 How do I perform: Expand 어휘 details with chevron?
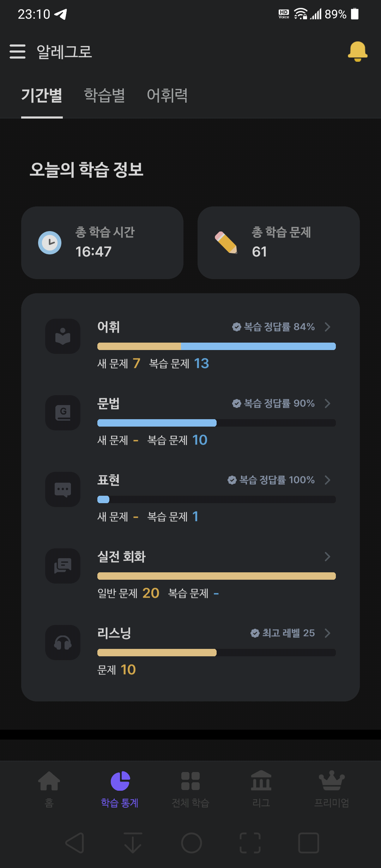[x=327, y=327]
